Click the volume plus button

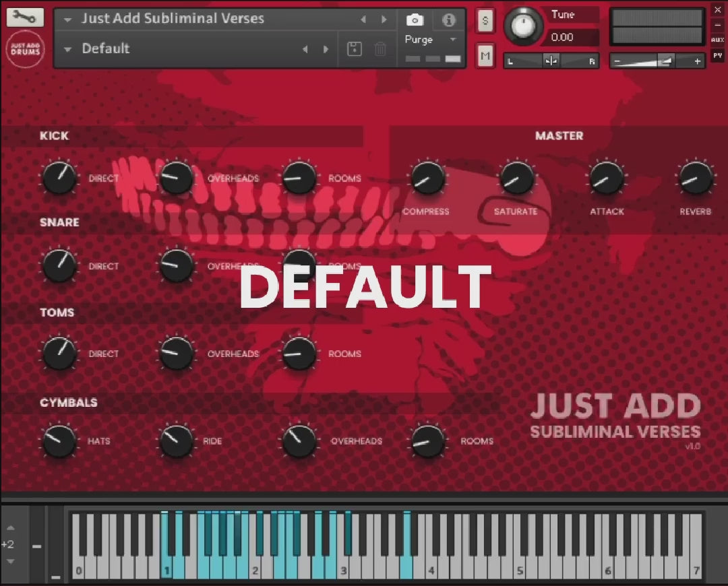point(698,61)
